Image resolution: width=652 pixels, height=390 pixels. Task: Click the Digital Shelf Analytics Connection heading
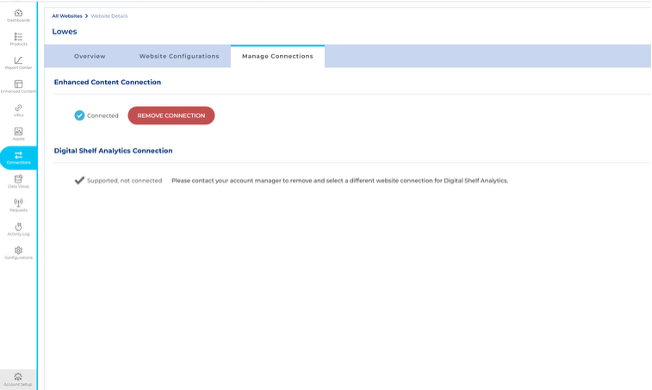pyautogui.click(x=113, y=151)
